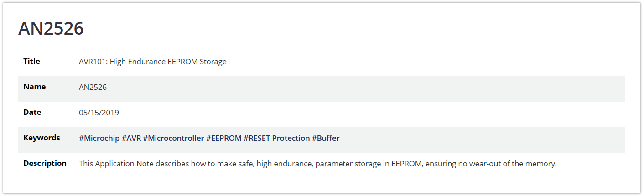
Task: Click the Keywords row label
Action: pyautogui.click(x=42, y=138)
